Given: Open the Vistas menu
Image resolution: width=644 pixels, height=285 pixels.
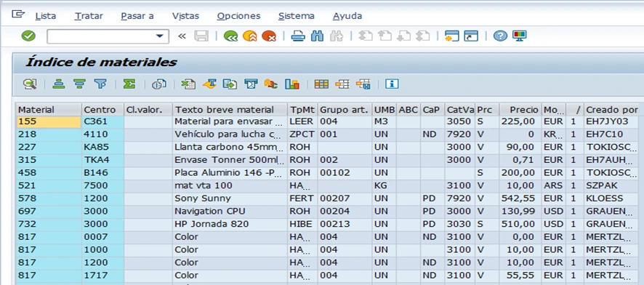Looking at the screenshot, I should (x=185, y=16).
